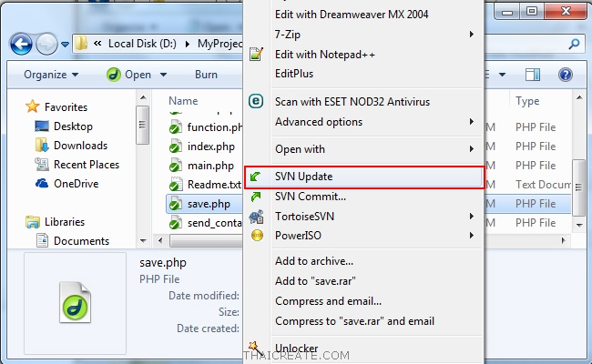Click MyProject in the address breadcrumb
Viewport: 592px width, 364px height.
219,44
